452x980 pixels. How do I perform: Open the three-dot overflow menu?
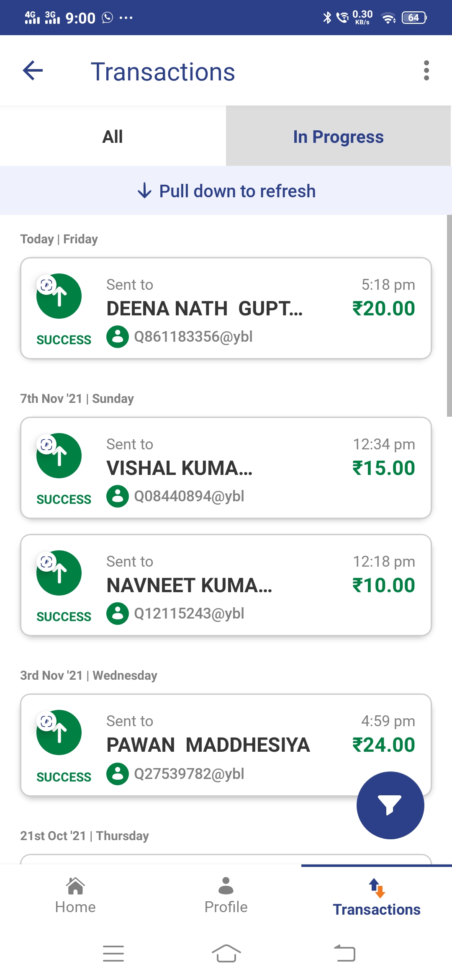click(x=426, y=70)
